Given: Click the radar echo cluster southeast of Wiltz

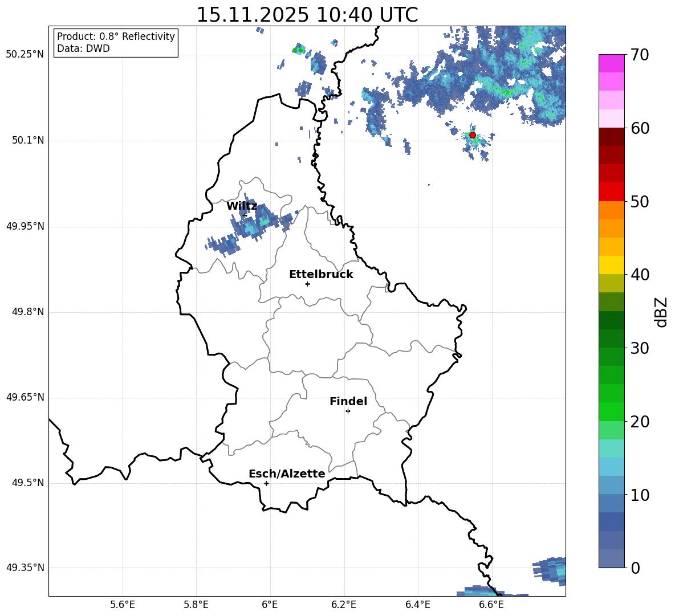Looking at the screenshot, I should [x=254, y=224].
